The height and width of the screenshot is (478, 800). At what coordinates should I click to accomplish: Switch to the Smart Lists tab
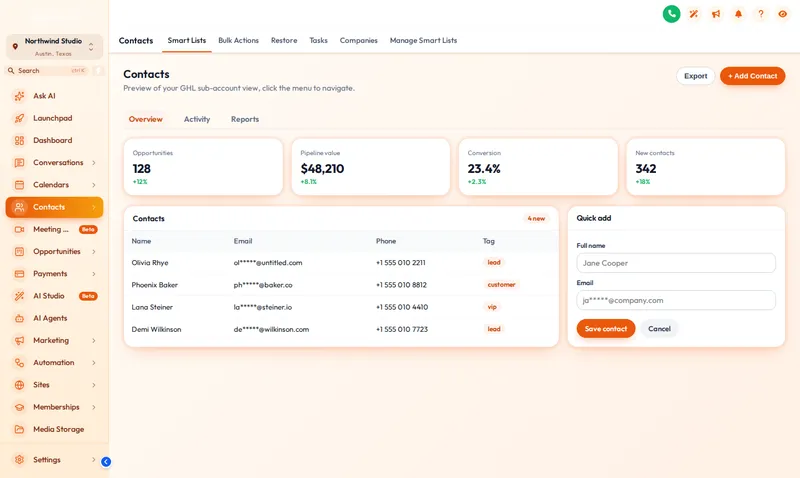pos(187,40)
